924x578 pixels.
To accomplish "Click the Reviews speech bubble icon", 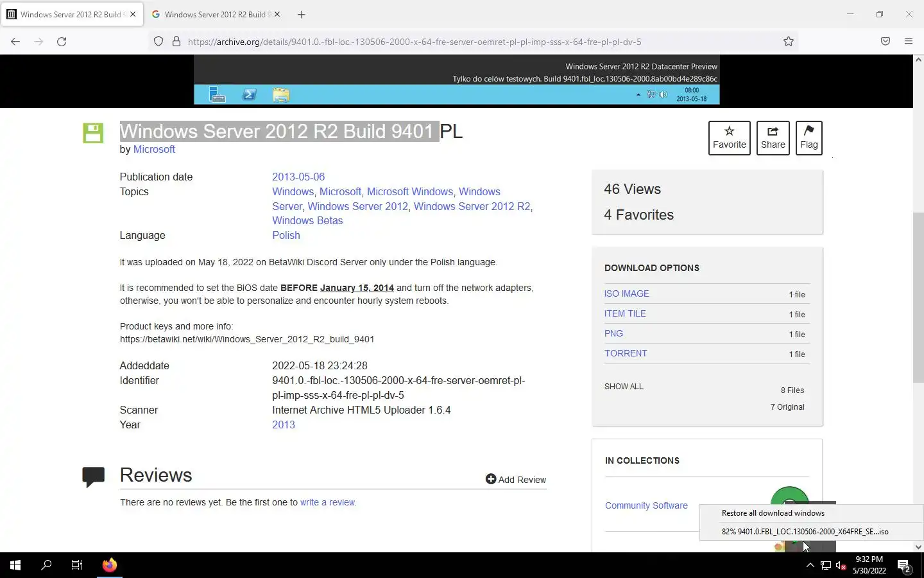I will (93, 477).
